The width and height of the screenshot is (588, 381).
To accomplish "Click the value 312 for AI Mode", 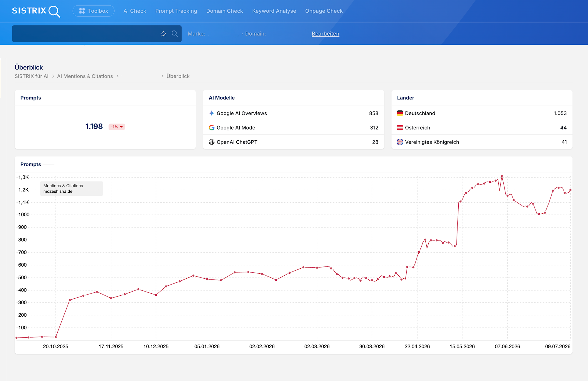I will [374, 128].
